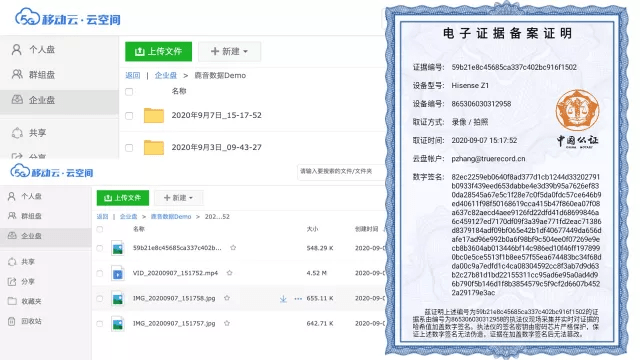Click the 返回 link above the folder list
The height and width of the screenshot is (360, 640).
click(133, 76)
